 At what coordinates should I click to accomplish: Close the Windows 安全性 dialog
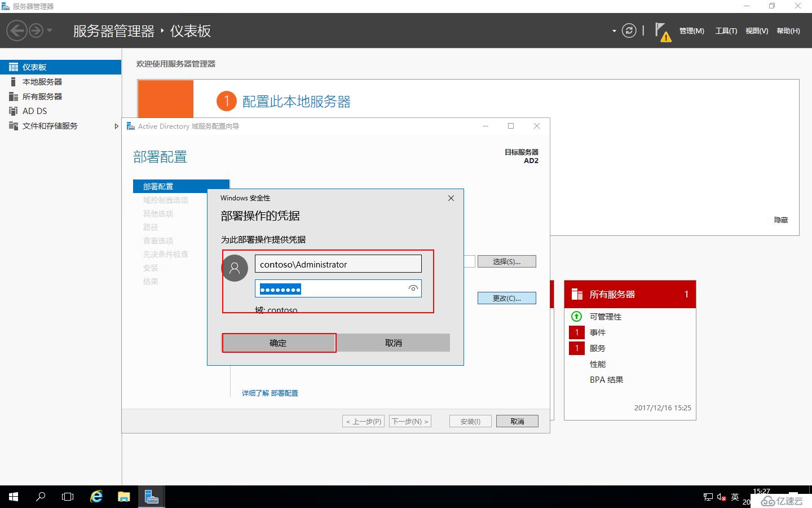click(x=451, y=198)
